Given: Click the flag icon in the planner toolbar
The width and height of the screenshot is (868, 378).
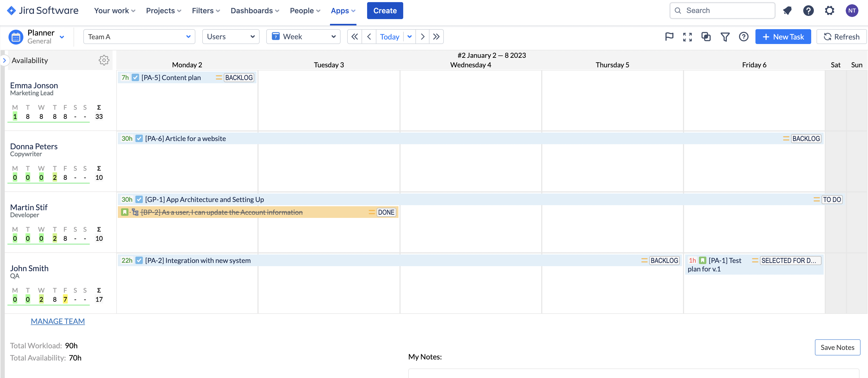Looking at the screenshot, I should click(x=669, y=37).
